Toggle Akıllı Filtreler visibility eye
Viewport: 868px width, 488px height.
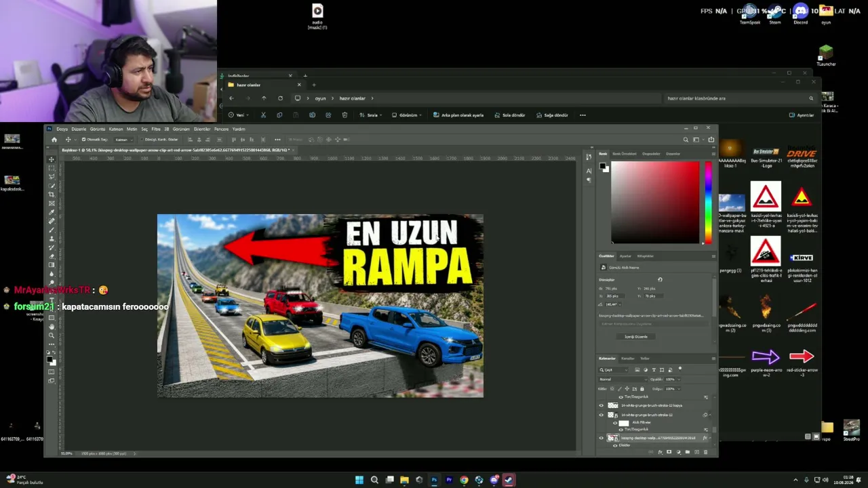click(615, 423)
